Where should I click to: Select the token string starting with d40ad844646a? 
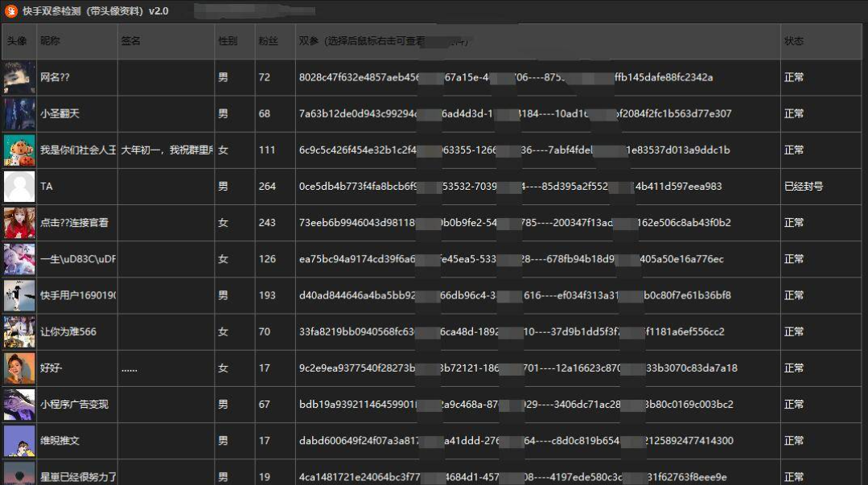515,295
